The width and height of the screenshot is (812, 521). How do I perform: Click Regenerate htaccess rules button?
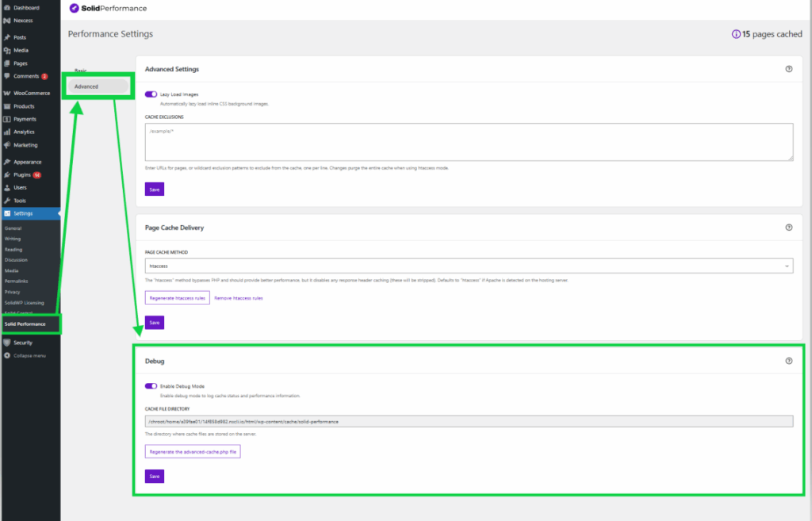click(x=177, y=298)
